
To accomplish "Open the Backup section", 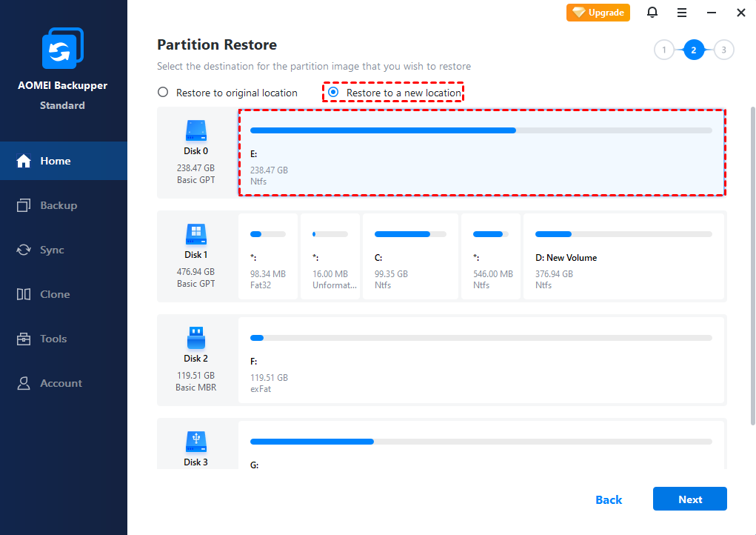I will [x=64, y=205].
